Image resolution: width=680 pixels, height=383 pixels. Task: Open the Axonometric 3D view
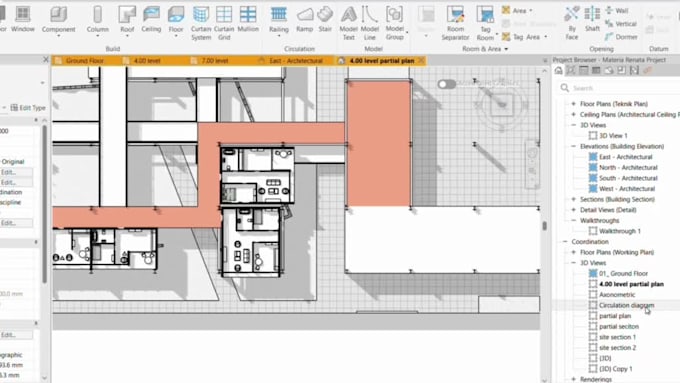(617, 295)
